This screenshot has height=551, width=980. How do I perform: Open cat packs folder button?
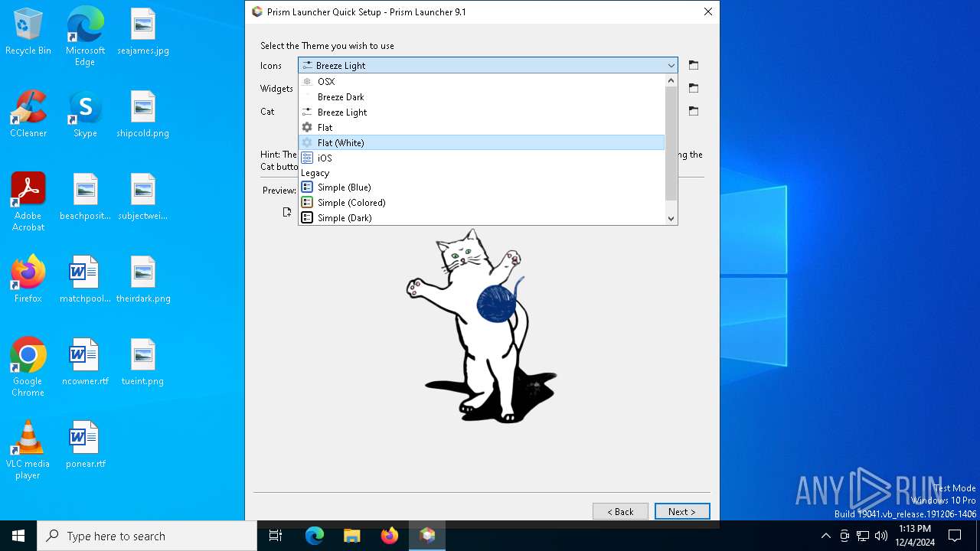click(x=694, y=111)
